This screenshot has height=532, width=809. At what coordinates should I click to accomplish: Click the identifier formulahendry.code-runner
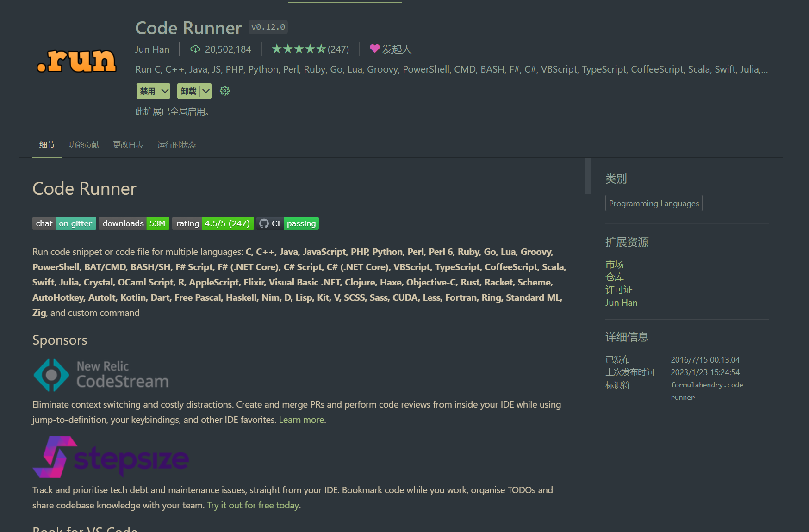(709, 391)
